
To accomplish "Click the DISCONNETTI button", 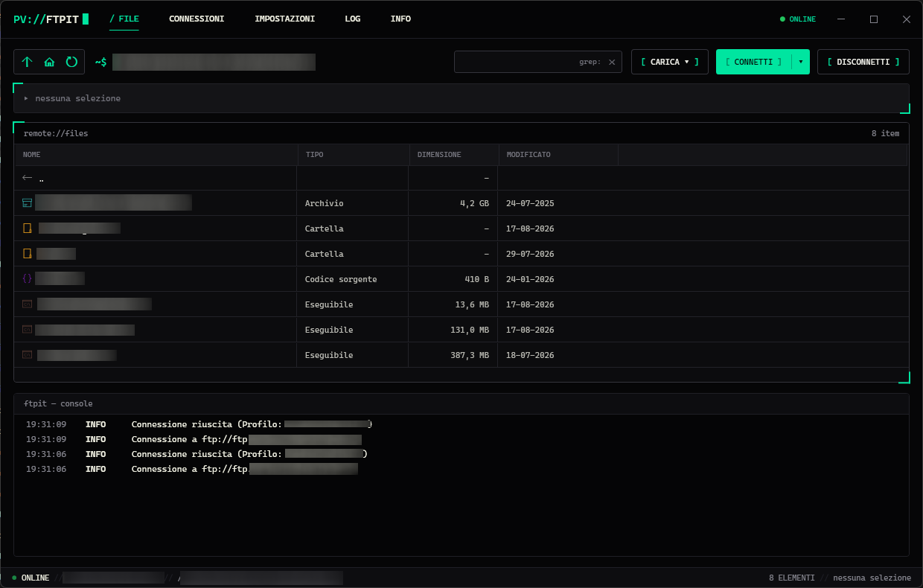I will [863, 62].
